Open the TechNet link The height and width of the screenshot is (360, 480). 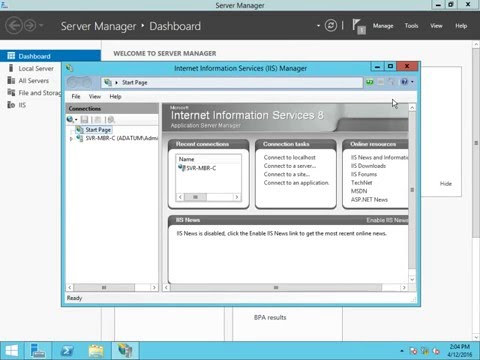click(x=361, y=183)
